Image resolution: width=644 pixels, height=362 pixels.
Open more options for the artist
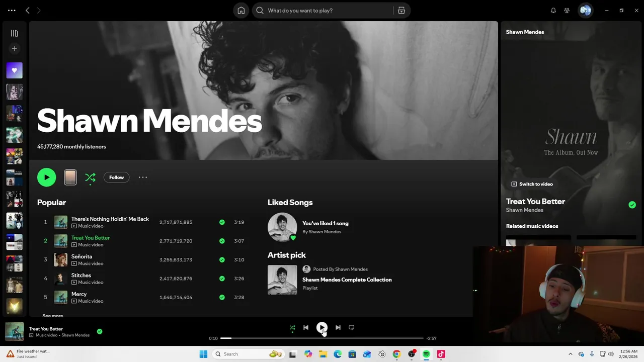[143, 177]
